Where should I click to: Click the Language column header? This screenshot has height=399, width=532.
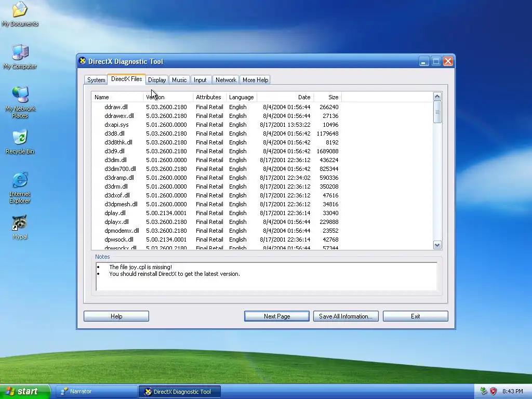[x=242, y=97]
